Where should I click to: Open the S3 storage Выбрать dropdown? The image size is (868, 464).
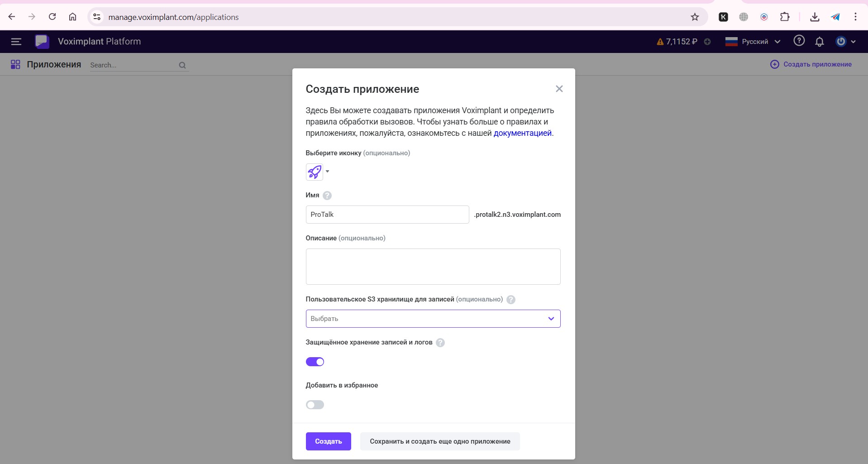(x=433, y=319)
